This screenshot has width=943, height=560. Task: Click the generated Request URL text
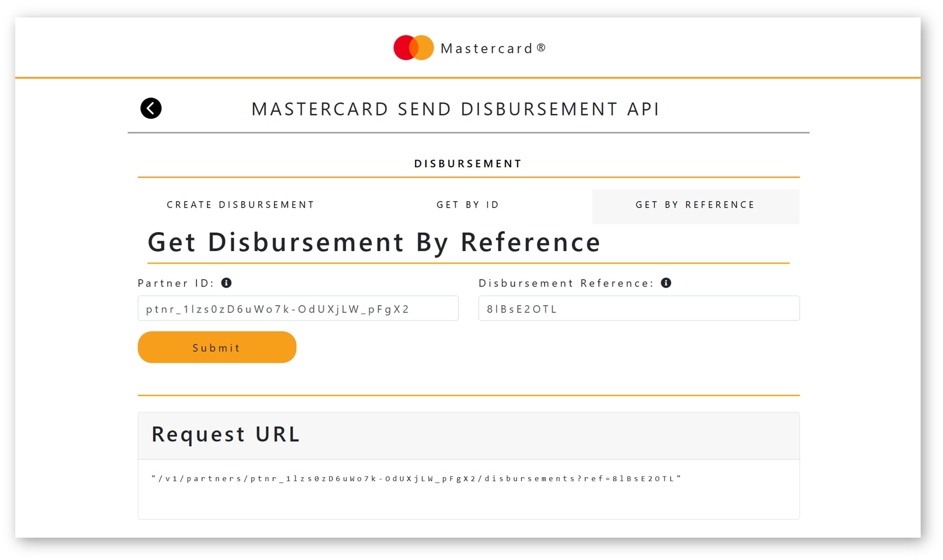[x=416, y=478]
